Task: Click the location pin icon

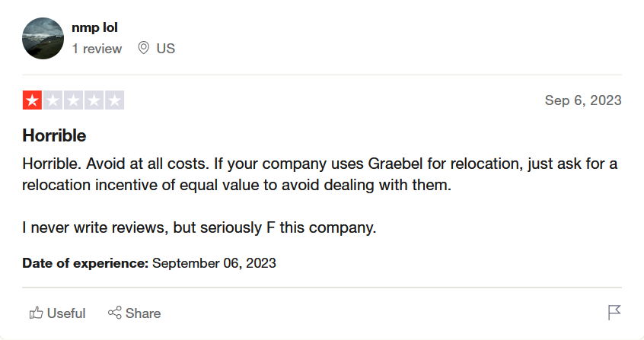Action: tap(143, 48)
